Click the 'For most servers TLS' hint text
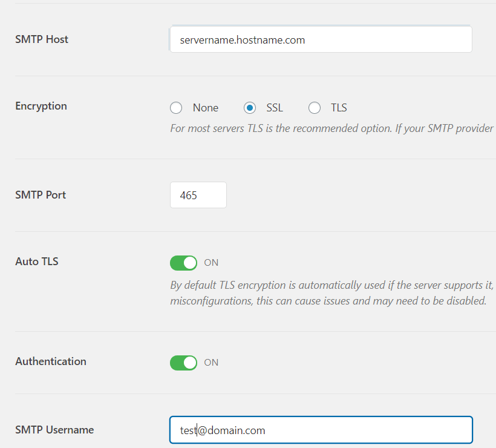This screenshot has height=448, width=496. (x=332, y=128)
